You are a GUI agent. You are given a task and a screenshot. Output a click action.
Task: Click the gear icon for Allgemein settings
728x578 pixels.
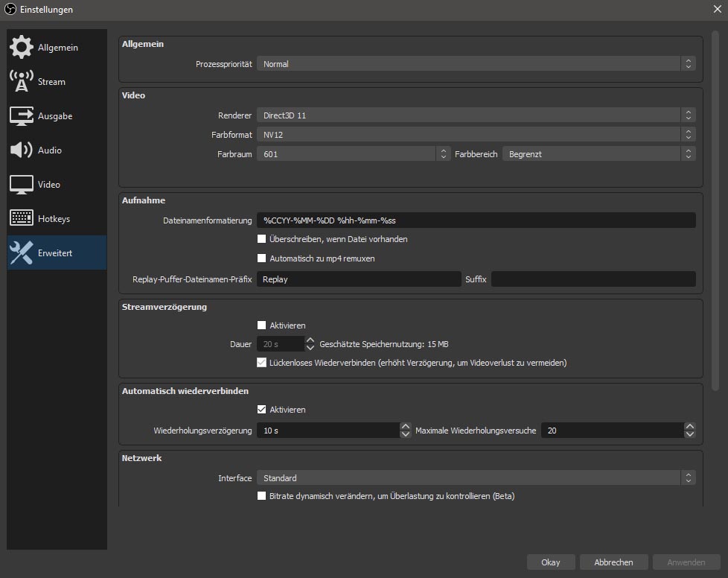point(22,47)
